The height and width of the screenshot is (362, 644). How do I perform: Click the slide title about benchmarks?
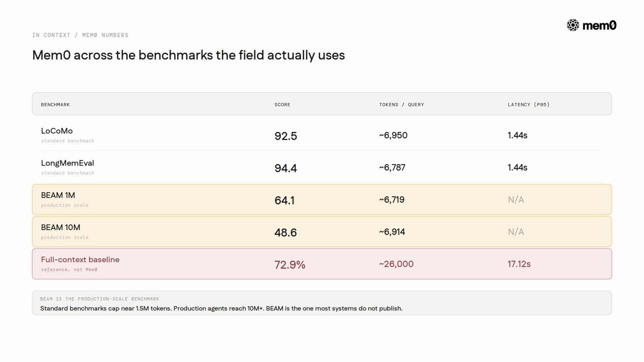pyautogui.click(x=188, y=55)
